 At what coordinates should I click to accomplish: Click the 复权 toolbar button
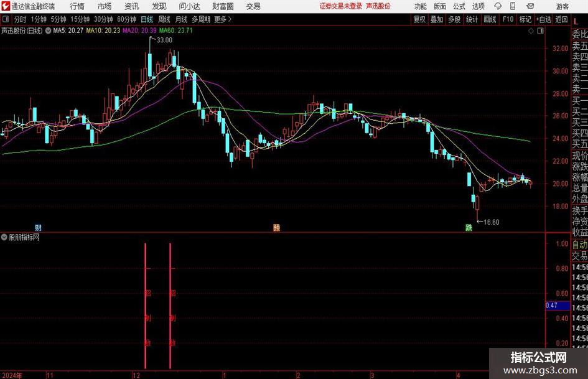(x=419, y=19)
